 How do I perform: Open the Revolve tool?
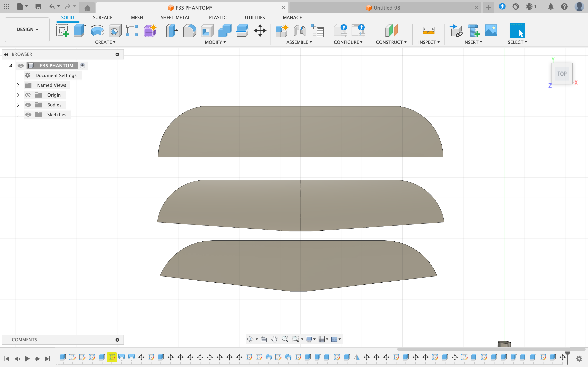point(97,31)
